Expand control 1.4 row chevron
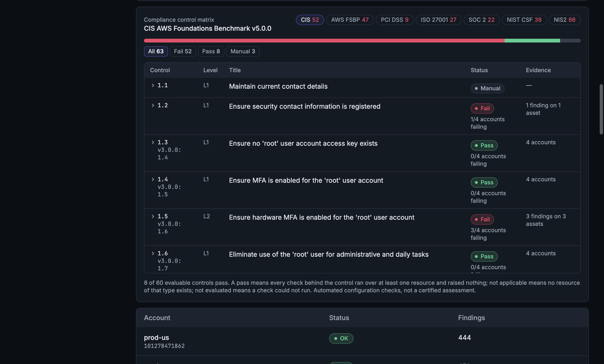Viewport: 604px width, 364px height. pyautogui.click(x=153, y=180)
